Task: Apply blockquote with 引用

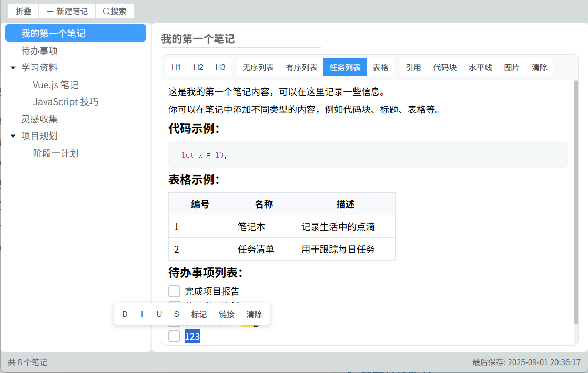Action: coord(413,67)
